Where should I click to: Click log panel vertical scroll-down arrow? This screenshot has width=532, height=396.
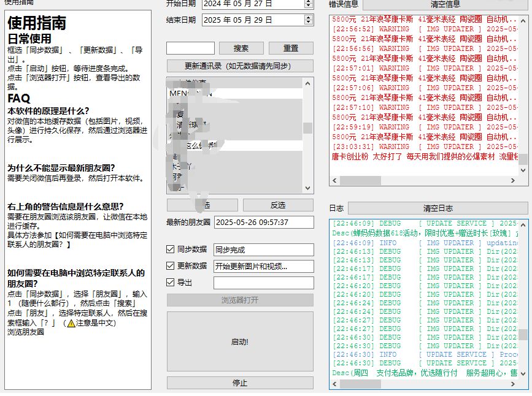point(523,374)
